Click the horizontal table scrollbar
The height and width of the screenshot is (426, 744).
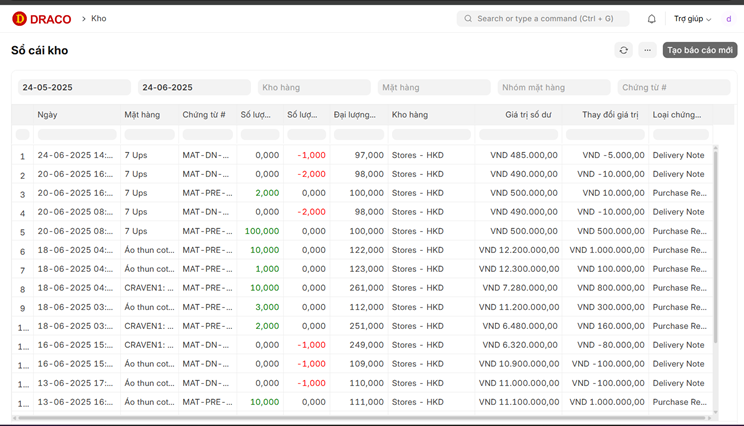(x=362, y=418)
